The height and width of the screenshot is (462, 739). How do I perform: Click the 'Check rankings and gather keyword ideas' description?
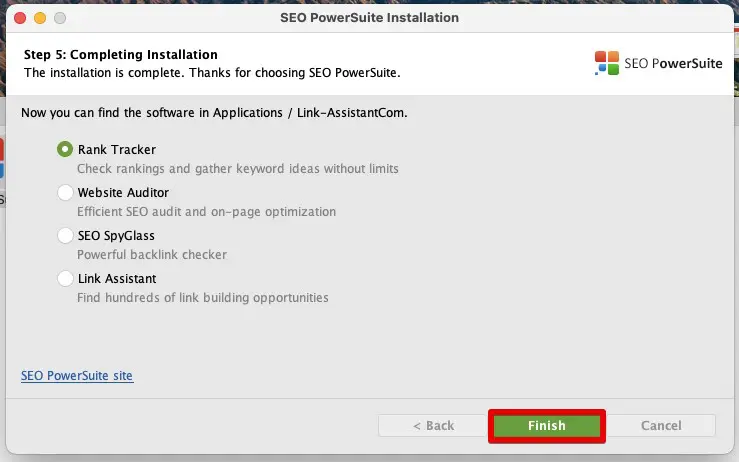[x=238, y=169]
